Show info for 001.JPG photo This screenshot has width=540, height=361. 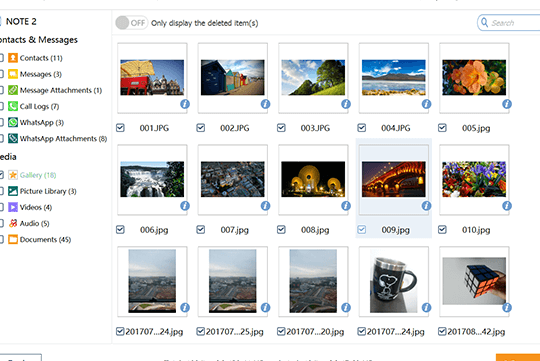185,104
